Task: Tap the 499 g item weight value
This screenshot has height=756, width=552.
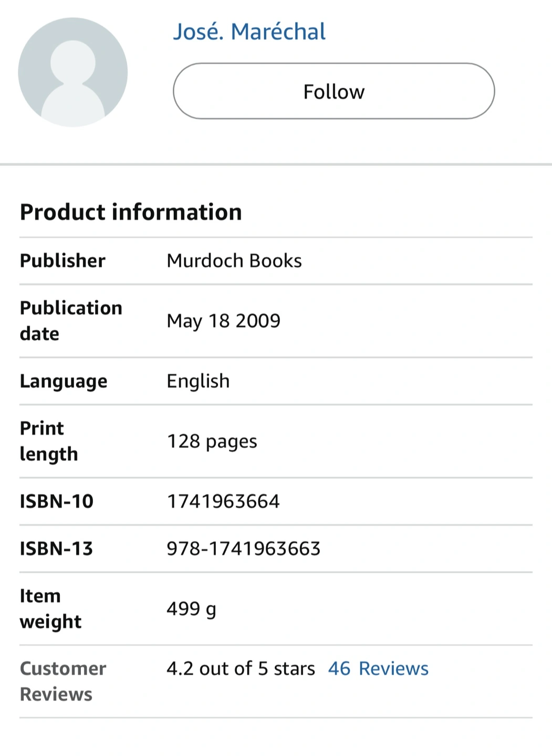Action: (x=191, y=609)
